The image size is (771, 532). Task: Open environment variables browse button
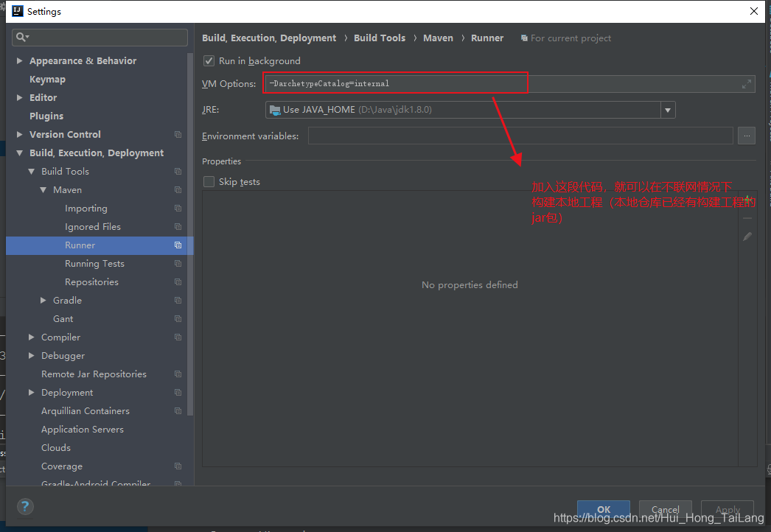(x=747, y=136)
